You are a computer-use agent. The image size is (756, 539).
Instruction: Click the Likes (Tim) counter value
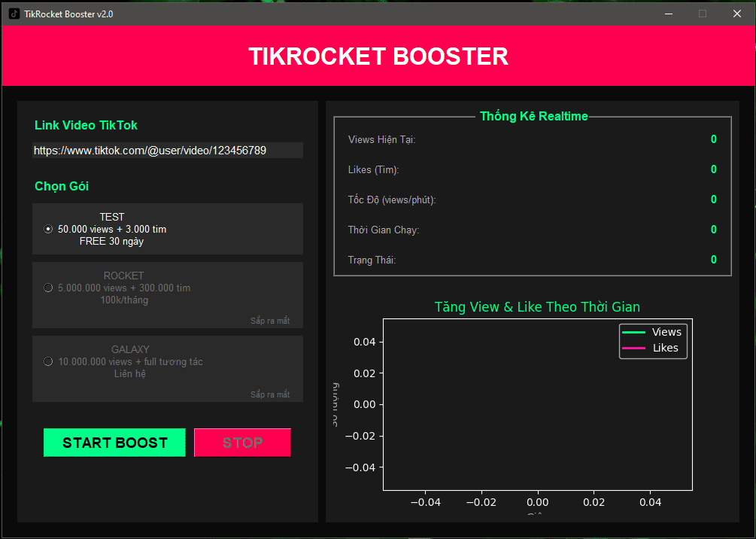coord(713,169)
